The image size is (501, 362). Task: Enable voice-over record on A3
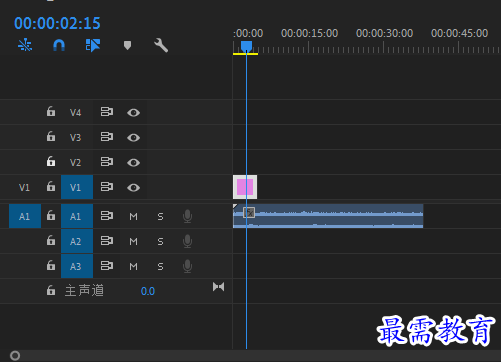tap(187, 266)
